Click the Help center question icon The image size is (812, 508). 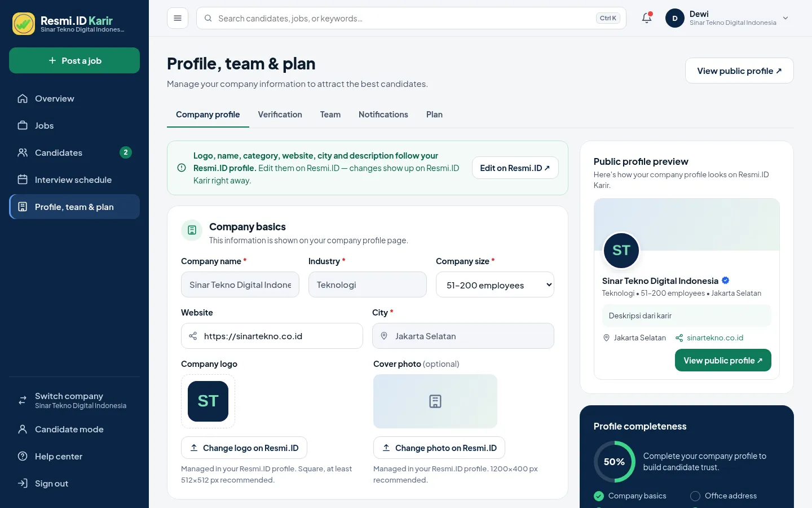tap(23, 456)
